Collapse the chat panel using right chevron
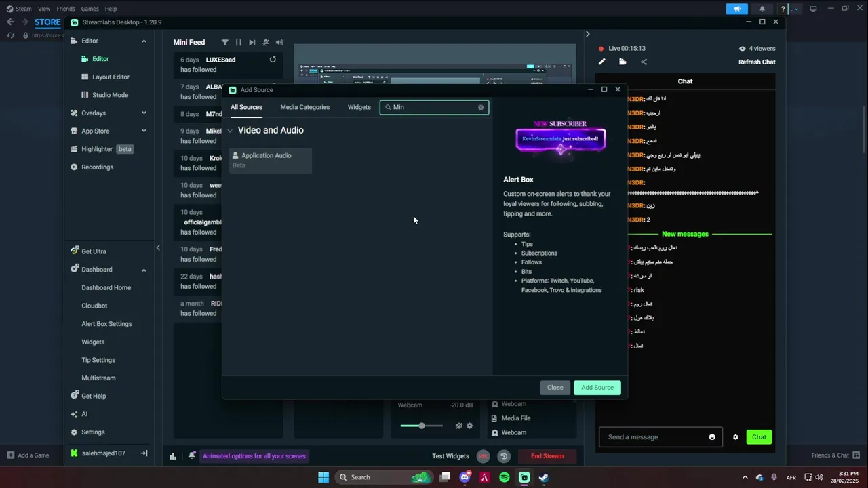This screenshot has height=488, width=868. (587, 34)
